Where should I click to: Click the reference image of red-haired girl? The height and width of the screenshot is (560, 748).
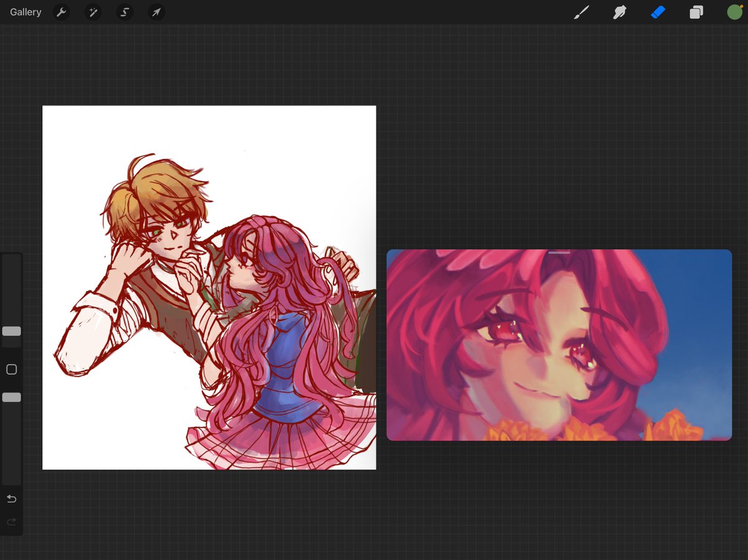[559, 345]
